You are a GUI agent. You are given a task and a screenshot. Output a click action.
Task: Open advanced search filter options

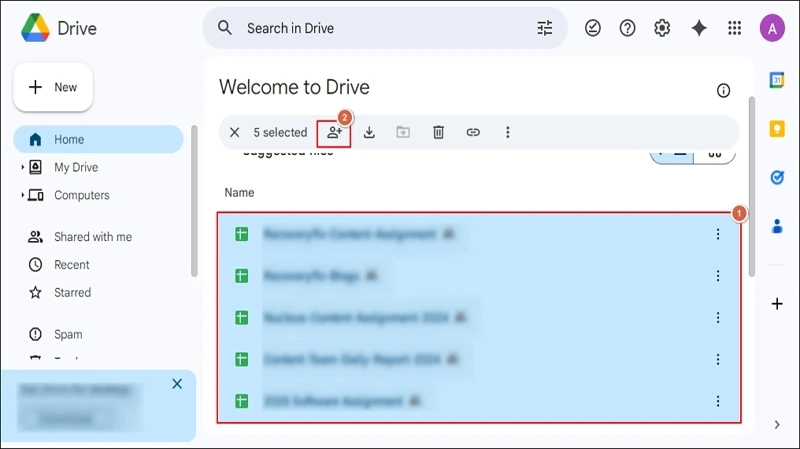click(545, 28)
